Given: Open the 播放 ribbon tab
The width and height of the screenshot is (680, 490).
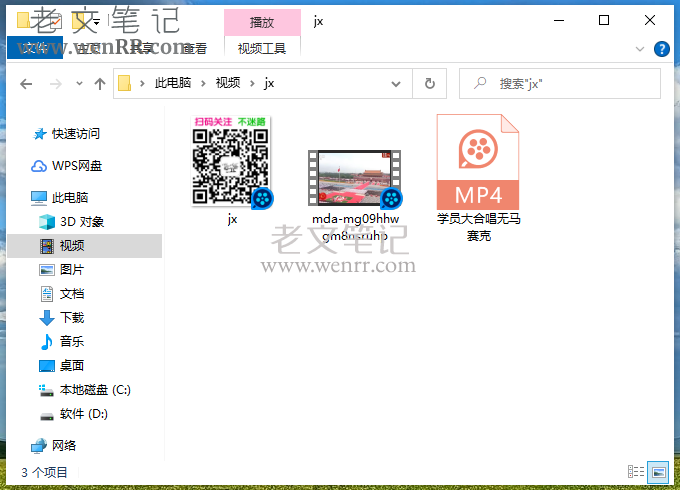Looking at the screenshot, I should click(x=262, y=22).
